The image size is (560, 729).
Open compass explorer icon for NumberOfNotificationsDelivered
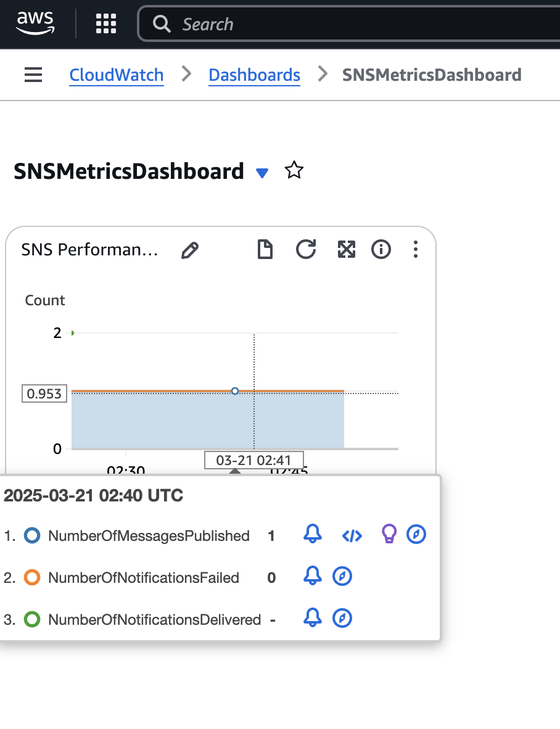pos(342,619)
